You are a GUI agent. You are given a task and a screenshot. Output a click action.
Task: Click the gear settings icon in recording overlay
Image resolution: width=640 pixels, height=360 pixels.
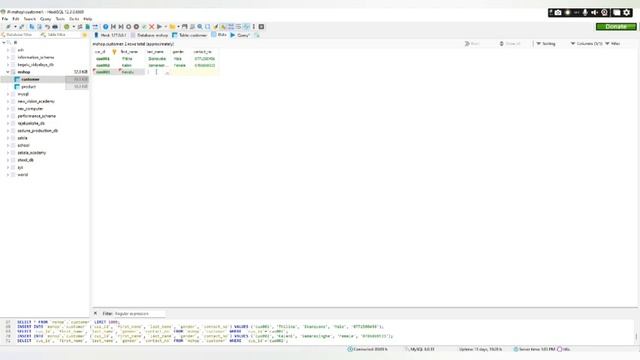627,13
